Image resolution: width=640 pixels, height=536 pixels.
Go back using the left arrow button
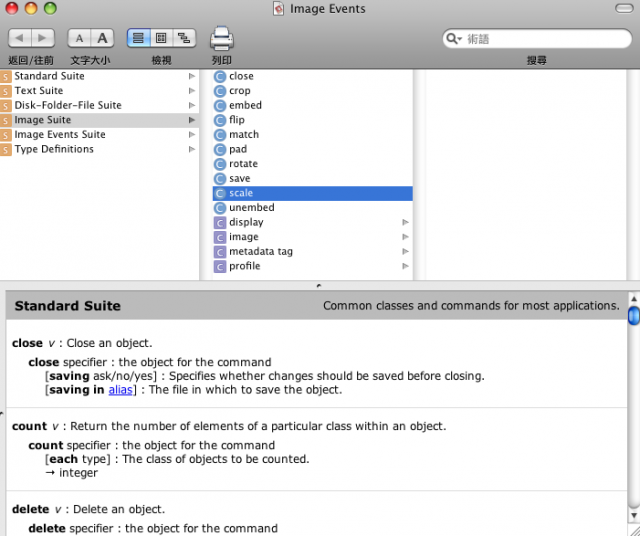pyautogui.click(x=20, y=38)
